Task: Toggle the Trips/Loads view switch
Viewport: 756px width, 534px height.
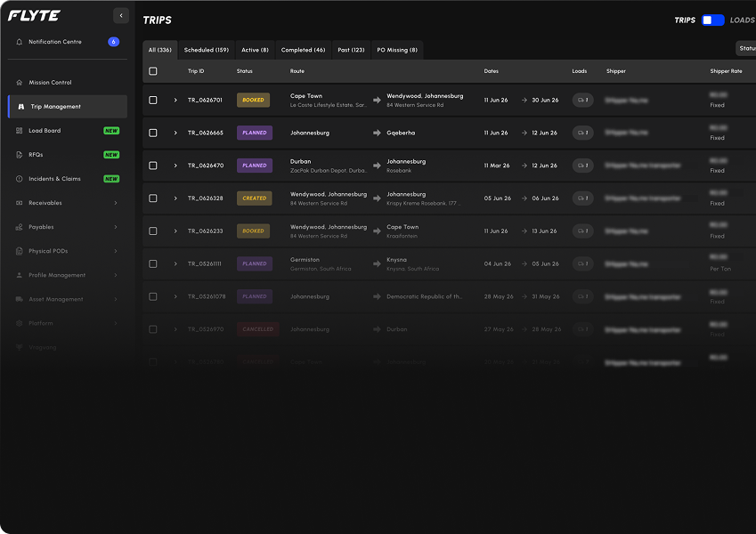Action: tap(712, 20)
